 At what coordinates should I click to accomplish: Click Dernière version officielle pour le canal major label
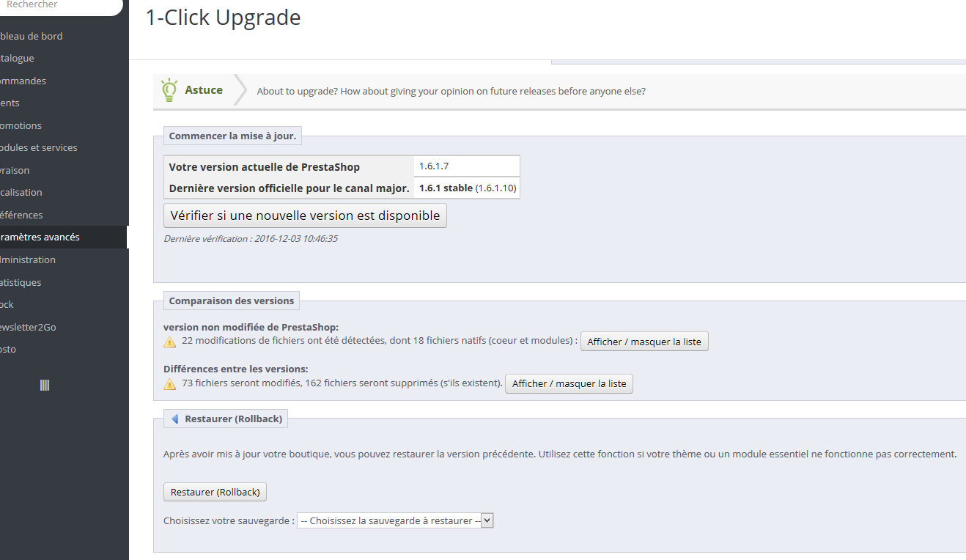pos(289,188)
